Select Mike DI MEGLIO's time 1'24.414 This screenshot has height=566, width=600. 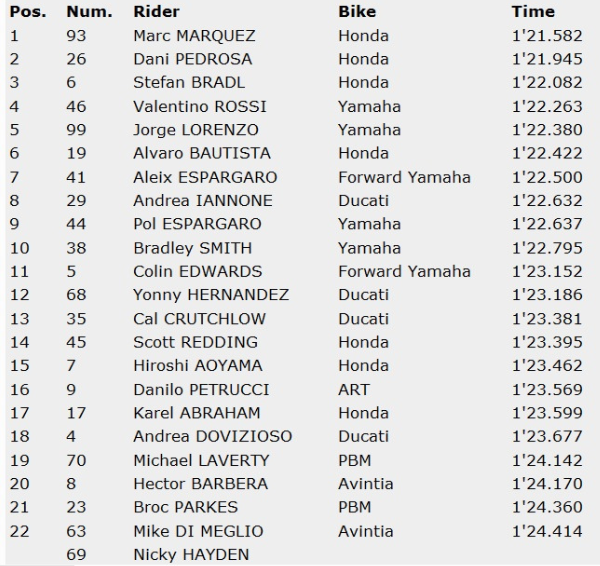(546, 531)
